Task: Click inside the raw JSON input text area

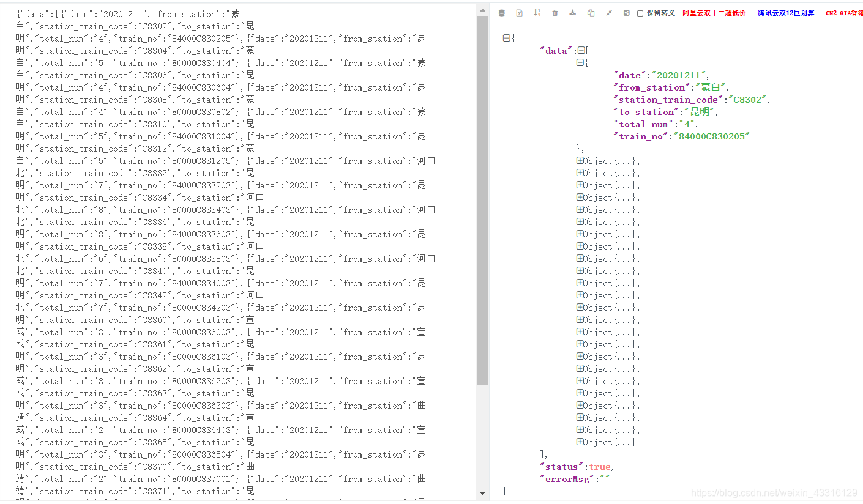Action: point(239,252)
